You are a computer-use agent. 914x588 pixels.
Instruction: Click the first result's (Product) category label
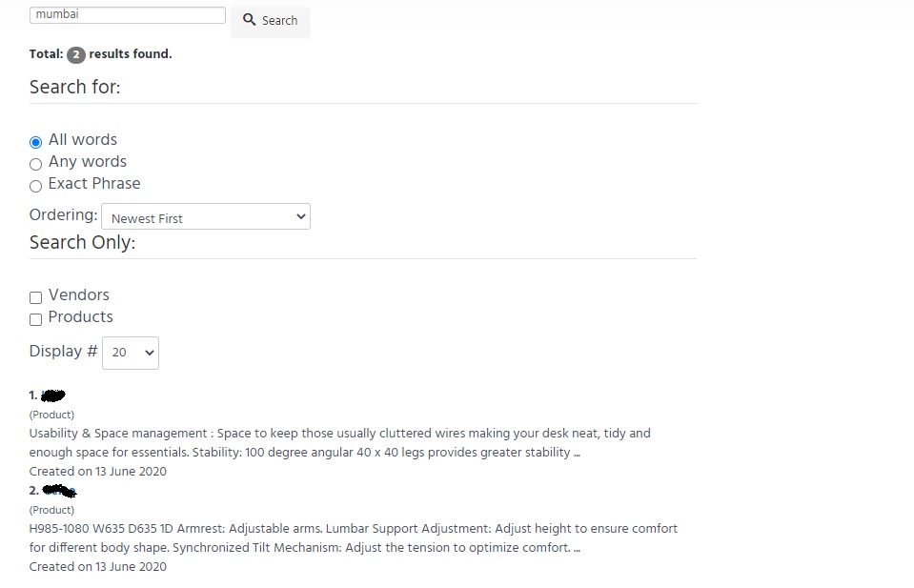pos(51,415)
